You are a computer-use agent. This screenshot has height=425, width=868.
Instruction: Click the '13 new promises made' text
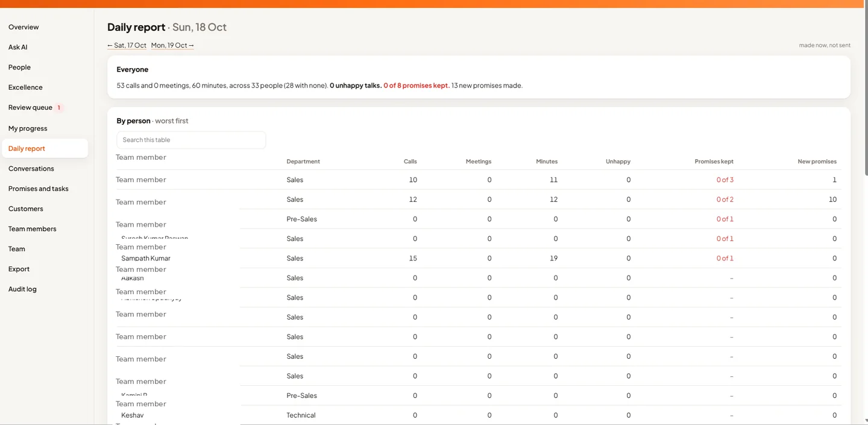(x=487, y=86)
